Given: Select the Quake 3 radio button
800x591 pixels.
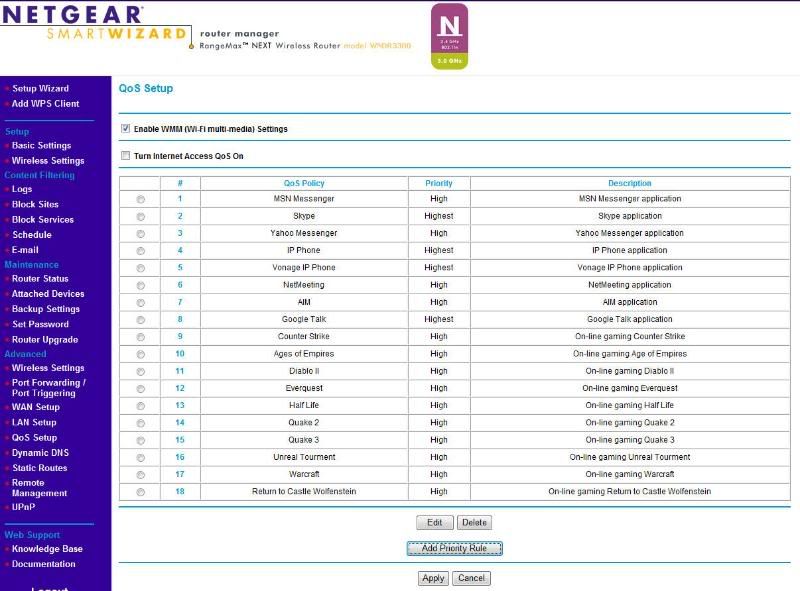Looking at the screenshot, I should click(x=140, y=440).
